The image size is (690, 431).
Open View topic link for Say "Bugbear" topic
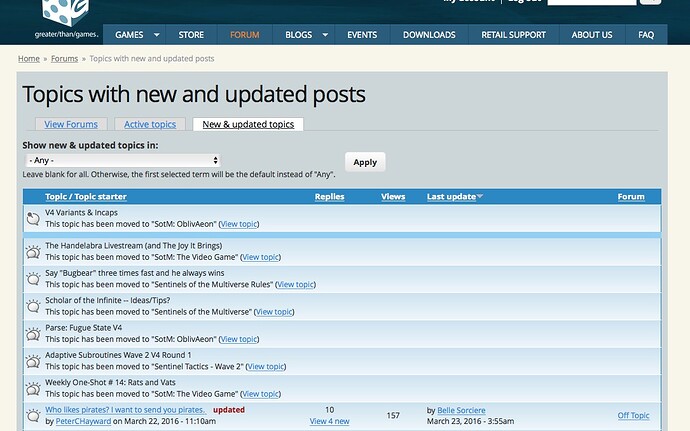click(x=295, y=284)
